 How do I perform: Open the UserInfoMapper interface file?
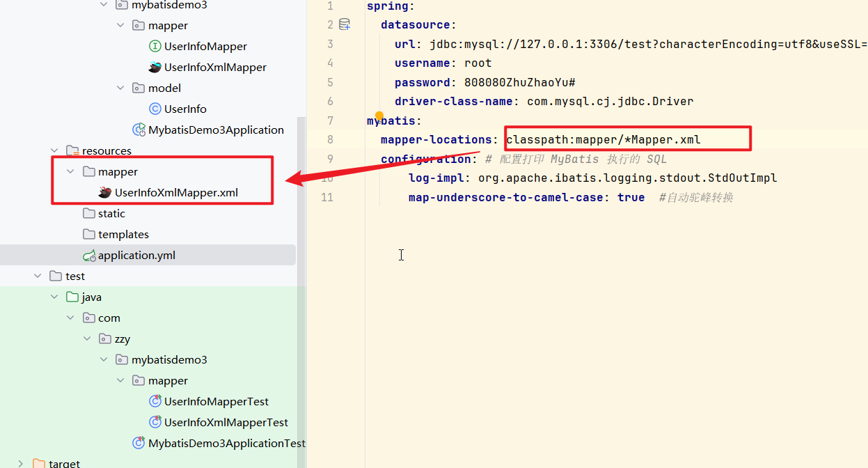(x=205, y=47)
